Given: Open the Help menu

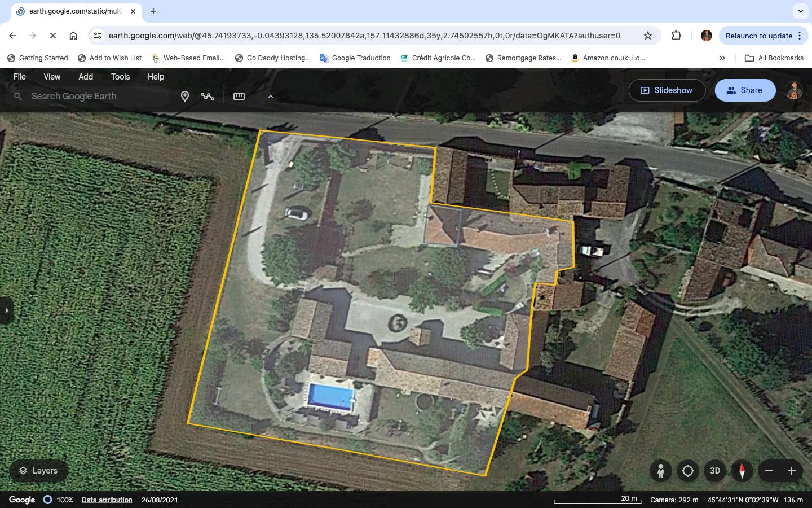Looking at the screenshot, I should pos(156,77).
